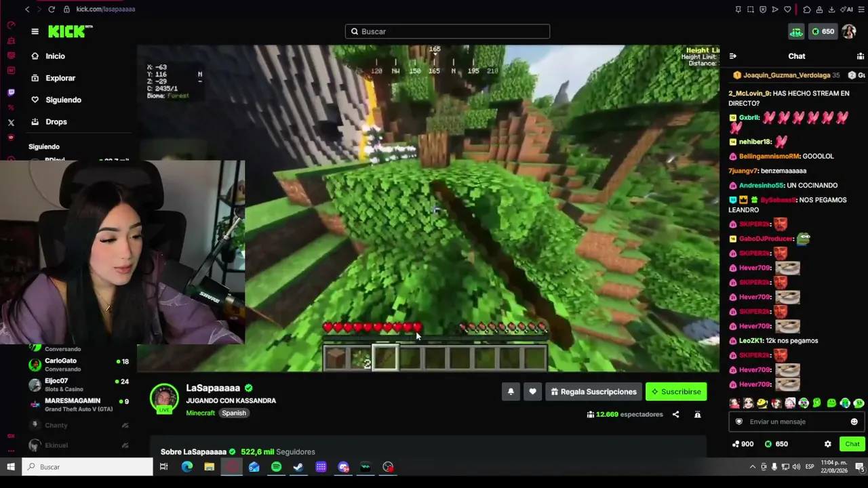This screenshot has height=488, width=868.
Task: Click the Kick logo
Action: pyautogui.click(x=71, y=31)
